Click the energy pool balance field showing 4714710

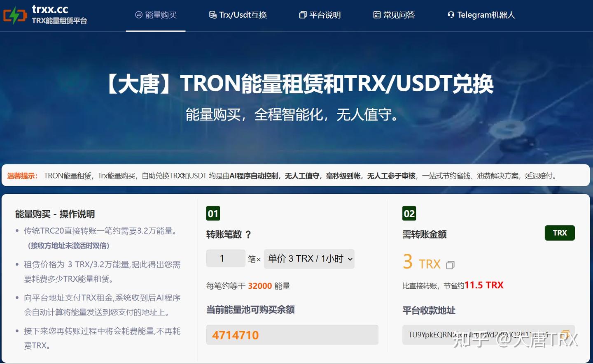(x=292, y=335)
